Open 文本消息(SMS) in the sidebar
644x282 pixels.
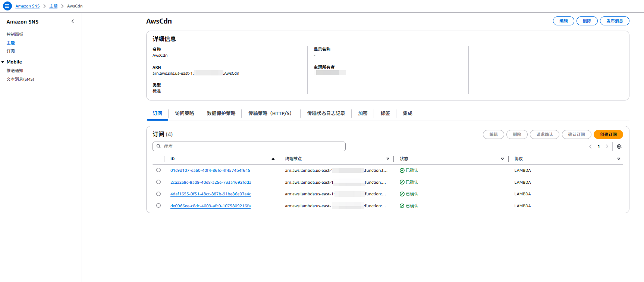pos(21,79)
